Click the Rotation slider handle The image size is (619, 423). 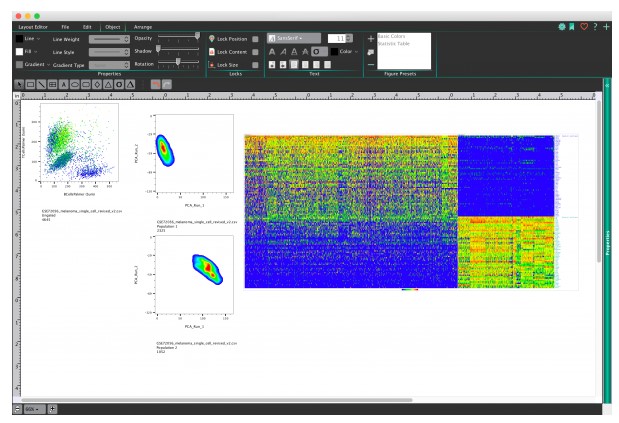point(178,62)
